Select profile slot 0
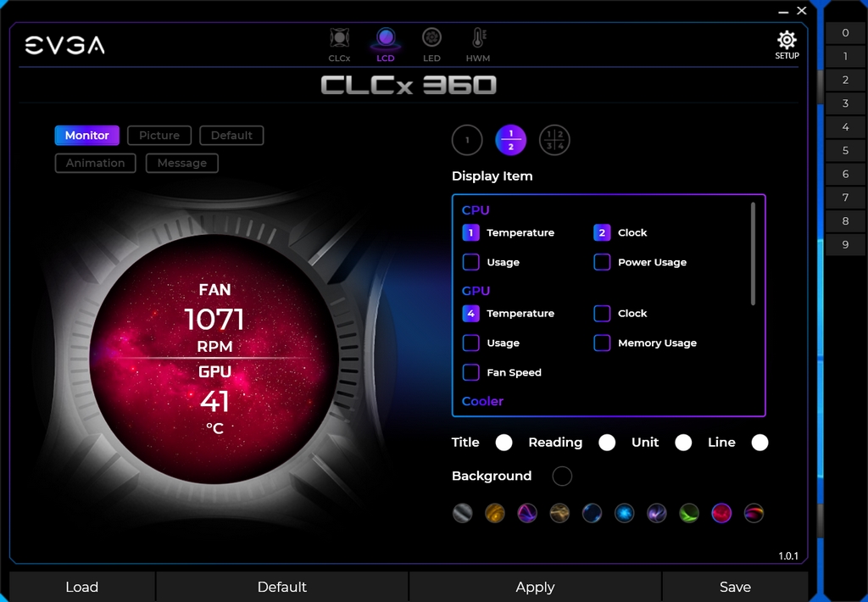 tap(845, 33)
